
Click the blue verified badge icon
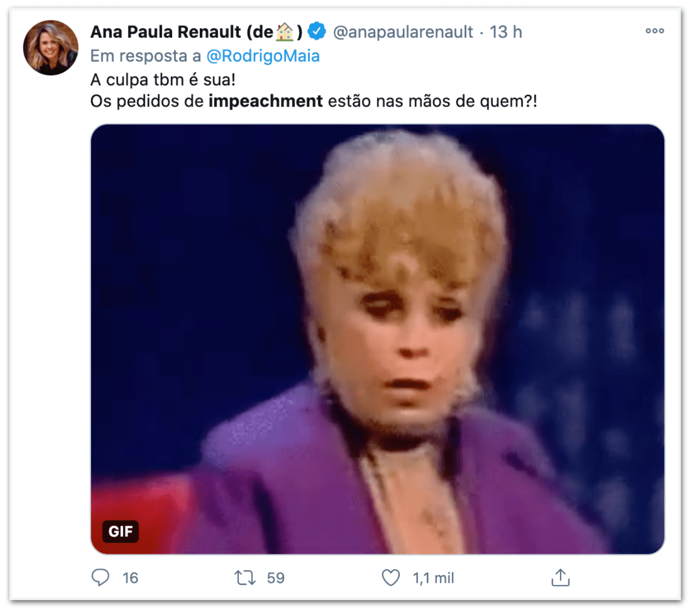pyautogui.click(x=317, y=32)
